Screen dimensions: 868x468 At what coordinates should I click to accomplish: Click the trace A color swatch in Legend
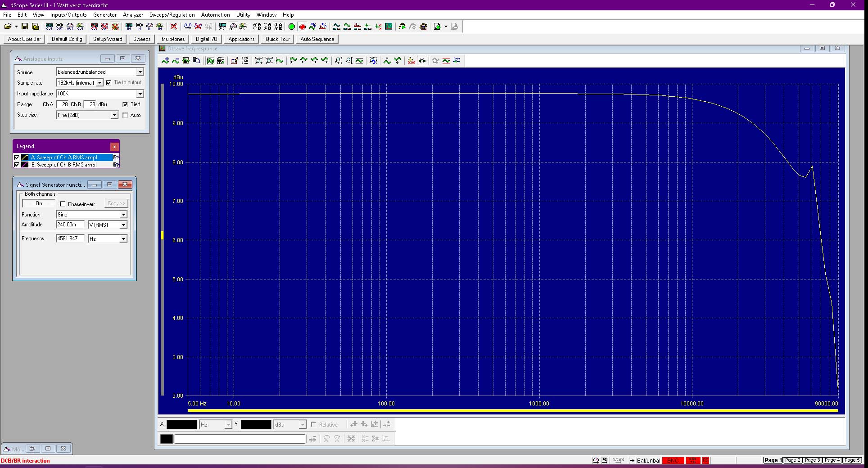[x=25, y=157]
